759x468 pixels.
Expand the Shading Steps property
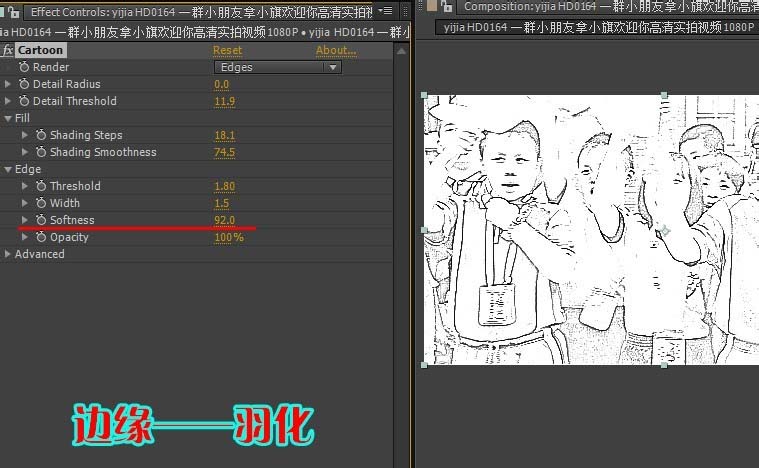click(25, 135)
